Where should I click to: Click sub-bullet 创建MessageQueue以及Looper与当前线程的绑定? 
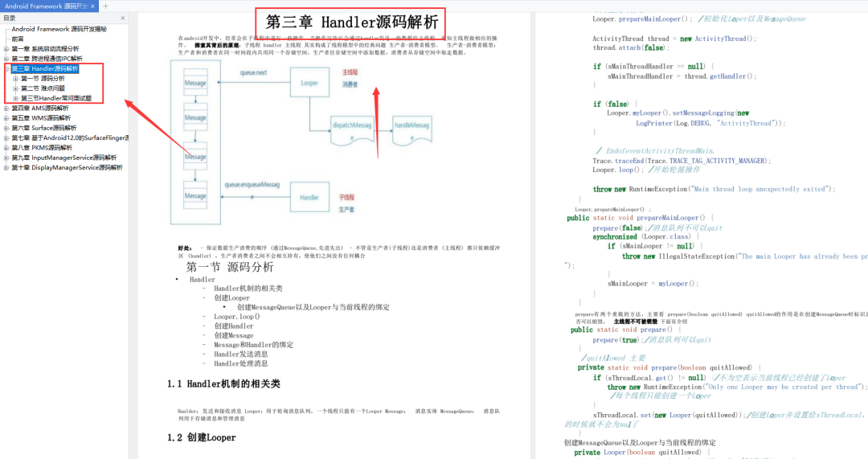313,307
